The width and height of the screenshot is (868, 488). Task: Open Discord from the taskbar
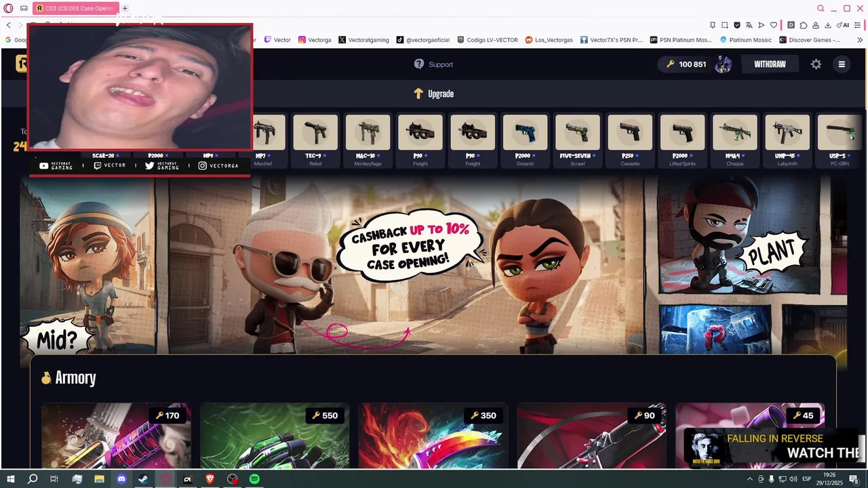tap(121, 479)
